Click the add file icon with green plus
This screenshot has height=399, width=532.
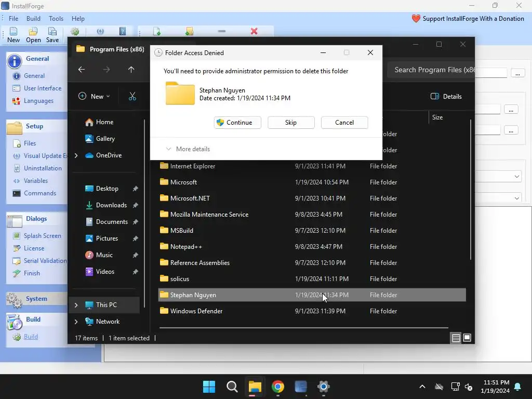tap(157, 32)
